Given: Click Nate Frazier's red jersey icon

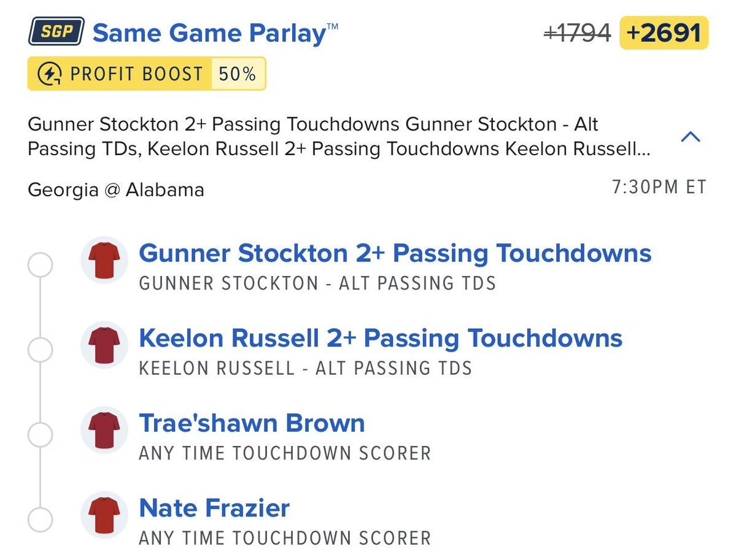Looking at the screenshot, I should [x=104, y=515].
